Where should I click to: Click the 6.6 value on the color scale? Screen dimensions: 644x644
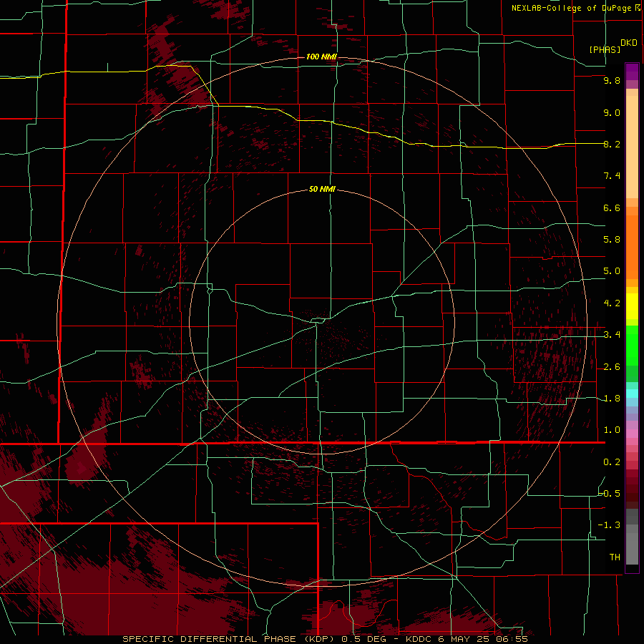(612, 208)
